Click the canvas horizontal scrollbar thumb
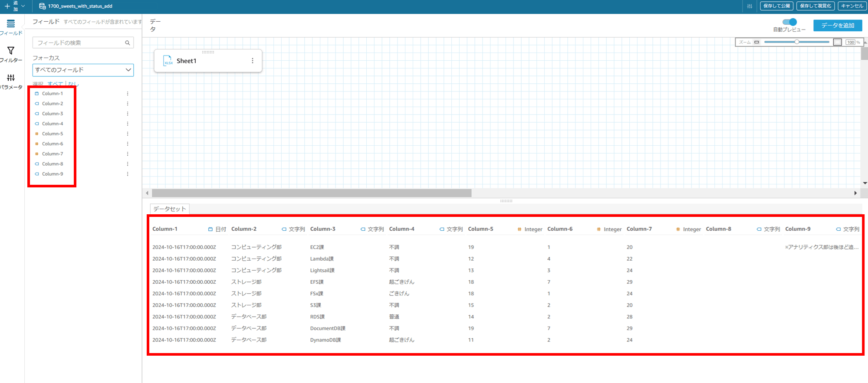 tap(312, 193)
